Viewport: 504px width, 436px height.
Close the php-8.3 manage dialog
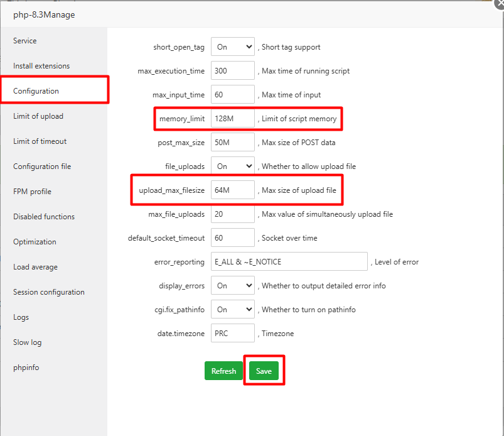click(x=499, y=4)
